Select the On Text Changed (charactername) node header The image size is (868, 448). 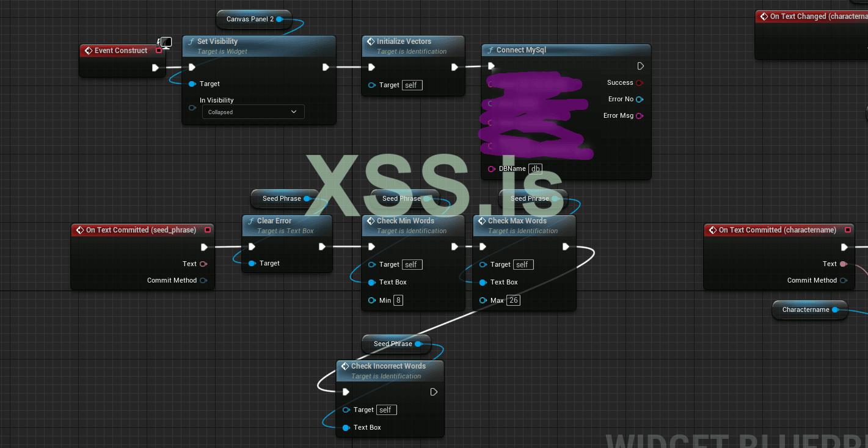(x=812, y=16)
